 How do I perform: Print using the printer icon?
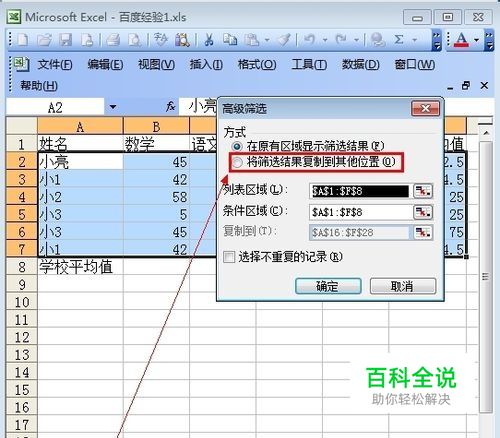tap(113, 40)
